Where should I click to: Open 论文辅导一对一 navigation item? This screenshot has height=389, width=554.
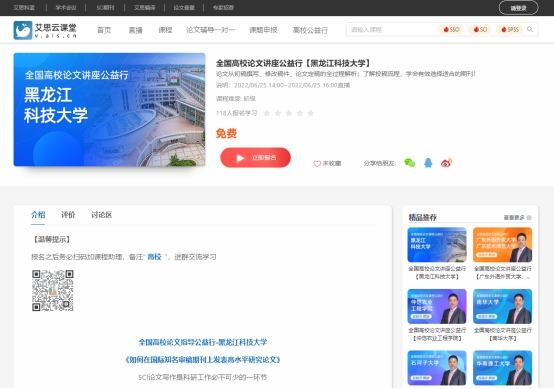pyautogui.click(x=211, y=30)
